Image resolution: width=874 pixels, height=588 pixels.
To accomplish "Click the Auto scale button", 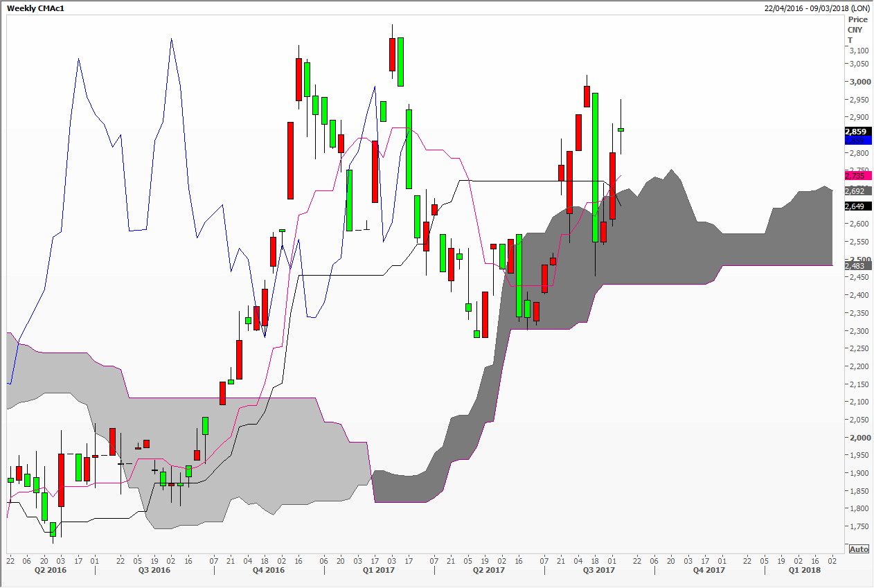I will point(858,549).
